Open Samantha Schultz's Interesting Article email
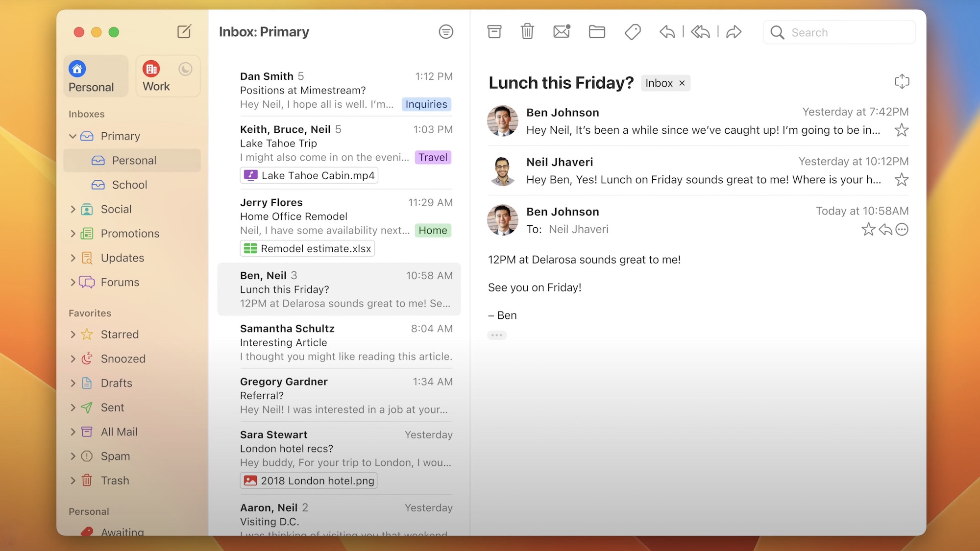980x551 pixels. (x=339, y=342)
